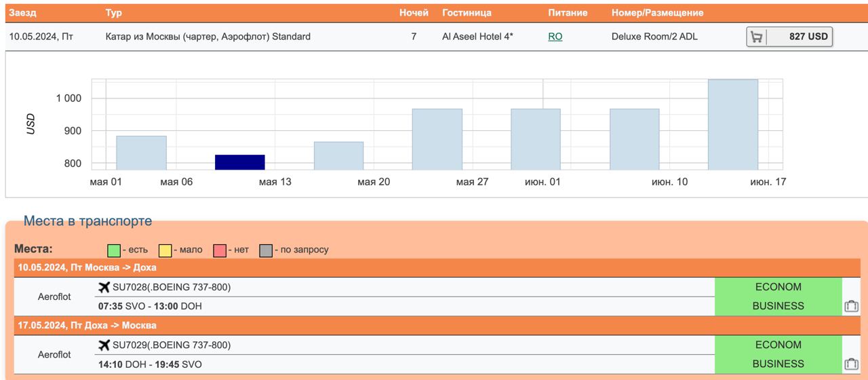This screenshot has height=380, width=868.
Task: Click the red "нет" legend square
Action: 220,250
